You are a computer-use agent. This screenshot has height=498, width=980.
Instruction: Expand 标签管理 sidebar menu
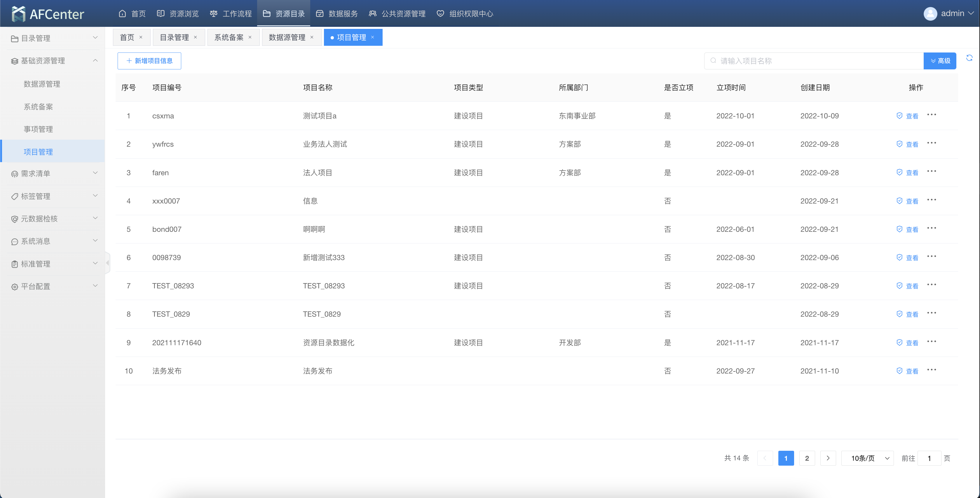point(53,196)
